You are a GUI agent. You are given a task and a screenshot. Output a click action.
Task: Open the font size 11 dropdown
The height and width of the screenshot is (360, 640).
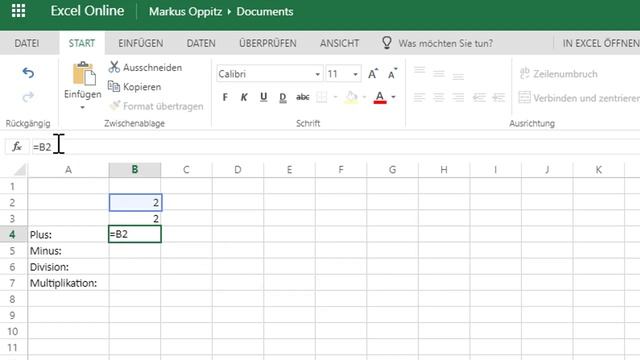tap(356, 74)
